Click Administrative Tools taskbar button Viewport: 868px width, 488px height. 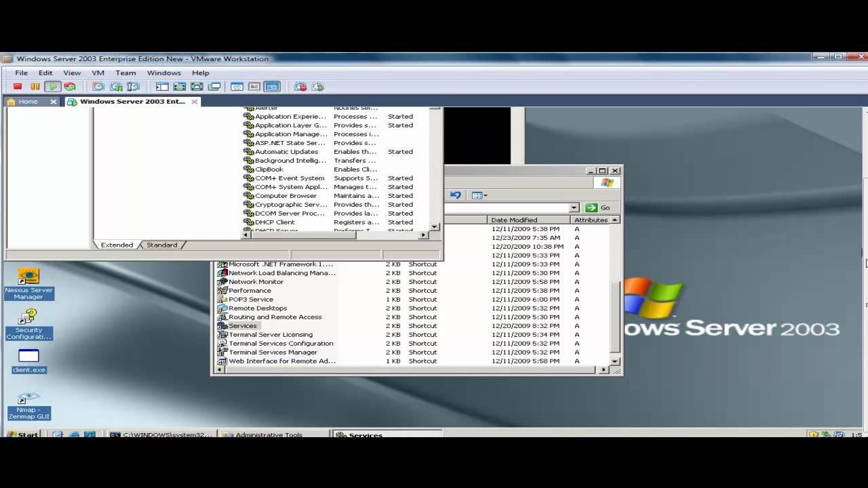pyautogui.click(x=275, y=434)
